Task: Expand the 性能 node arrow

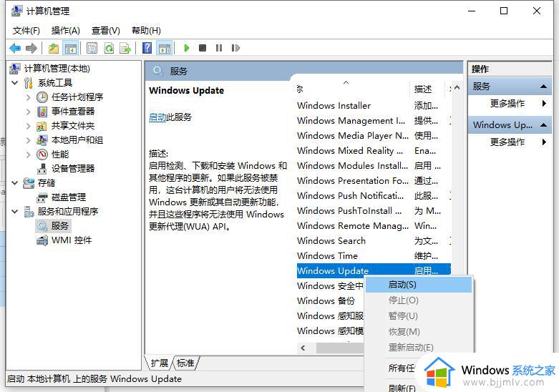Action: (x=29, y=154)
